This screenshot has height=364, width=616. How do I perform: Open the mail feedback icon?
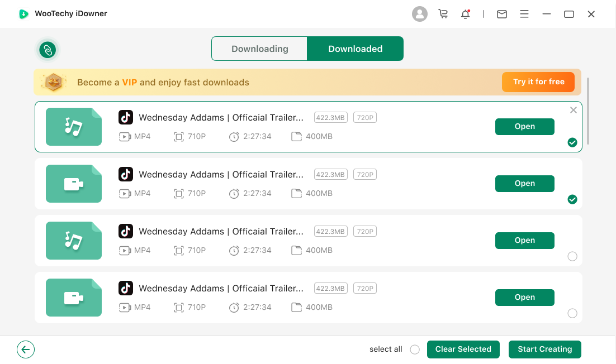(502, 14)
